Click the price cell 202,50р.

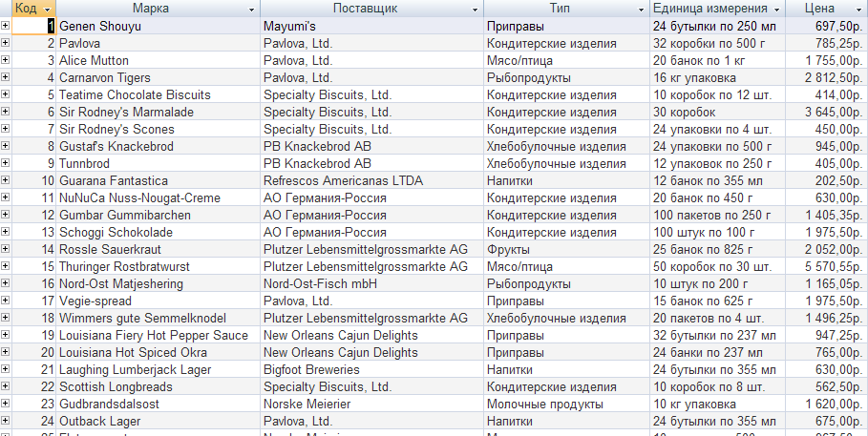(x=827, y=180)
